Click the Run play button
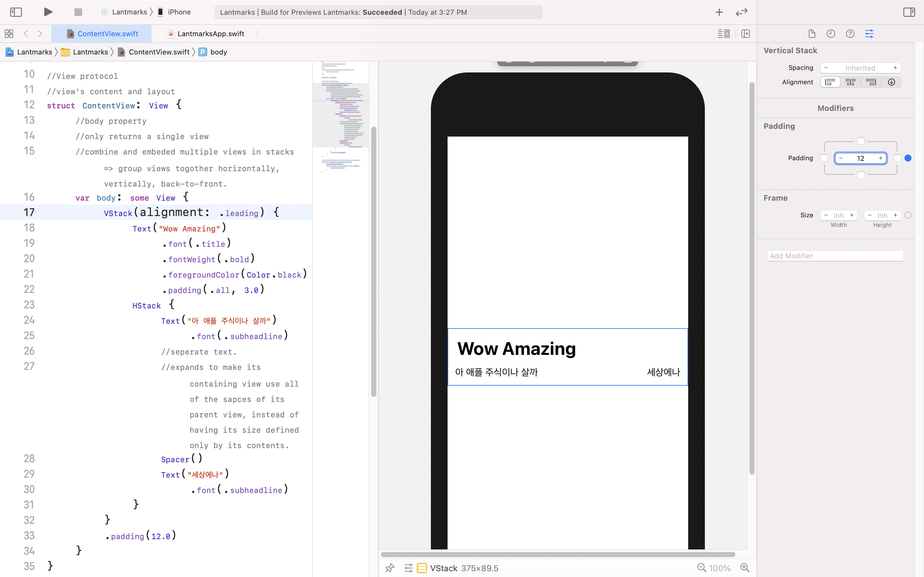Image resolution: width=924 pixels, height=577 pixels. coord(48,12)
